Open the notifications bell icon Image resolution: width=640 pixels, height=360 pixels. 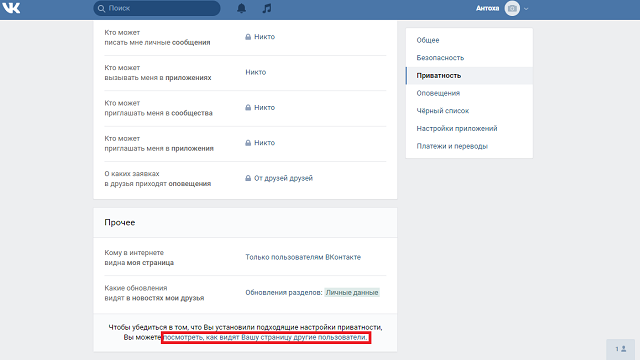coord(242,8)
